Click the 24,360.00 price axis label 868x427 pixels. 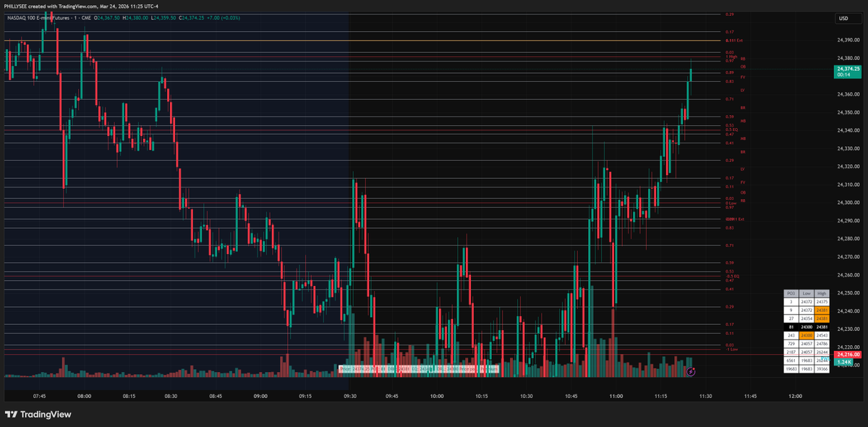847,94
